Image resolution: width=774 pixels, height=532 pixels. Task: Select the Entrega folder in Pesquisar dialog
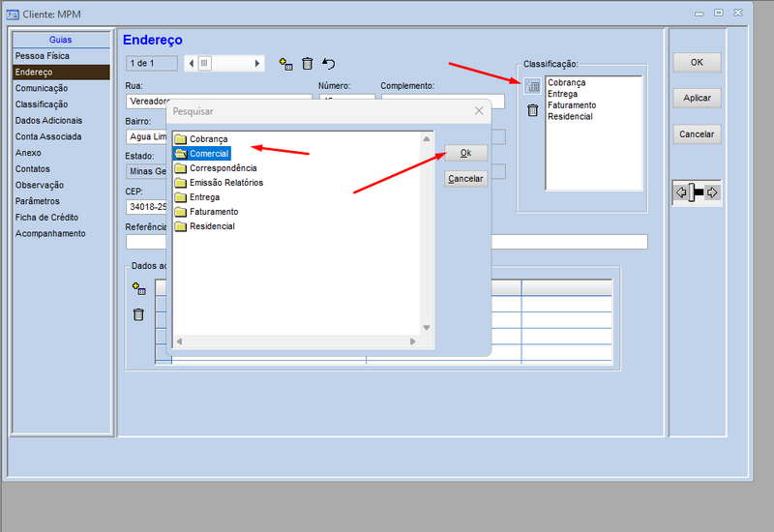(197, 197)
